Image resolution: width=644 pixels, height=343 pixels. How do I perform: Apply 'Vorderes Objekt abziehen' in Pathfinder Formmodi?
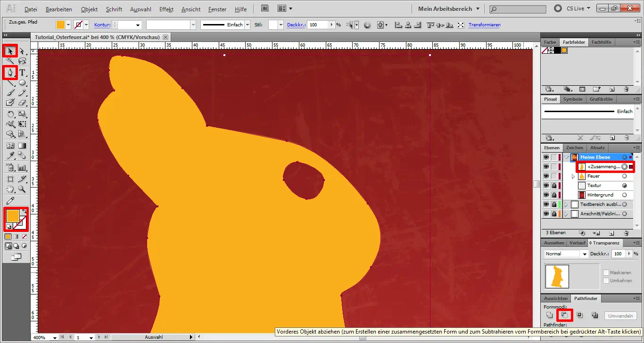[x=565, y=315]
